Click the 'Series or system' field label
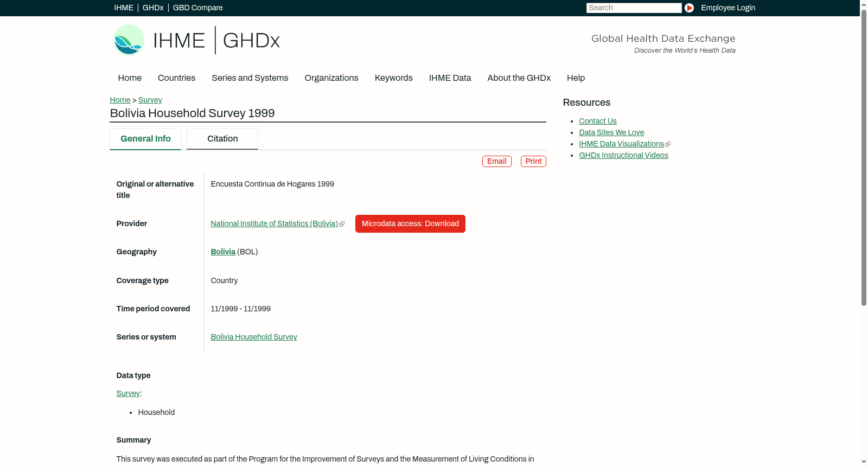This screenshot has height=467, width=868. click(146, 337)
